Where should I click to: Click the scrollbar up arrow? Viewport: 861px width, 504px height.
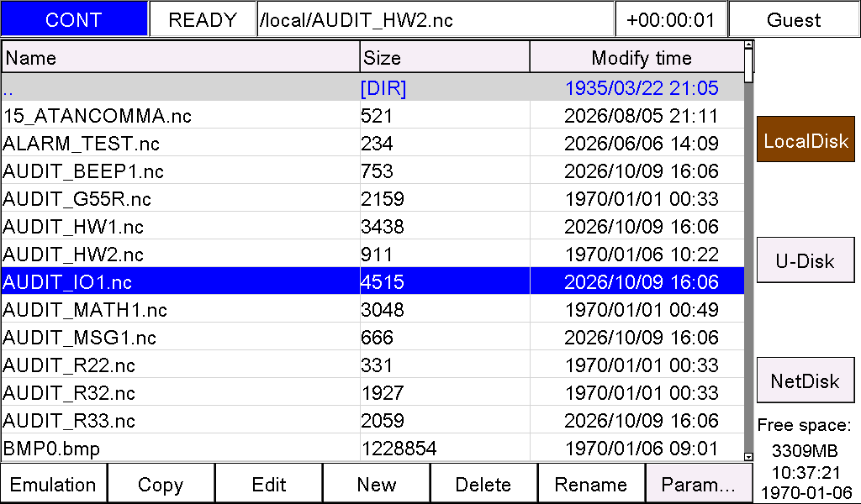point(748,45)
